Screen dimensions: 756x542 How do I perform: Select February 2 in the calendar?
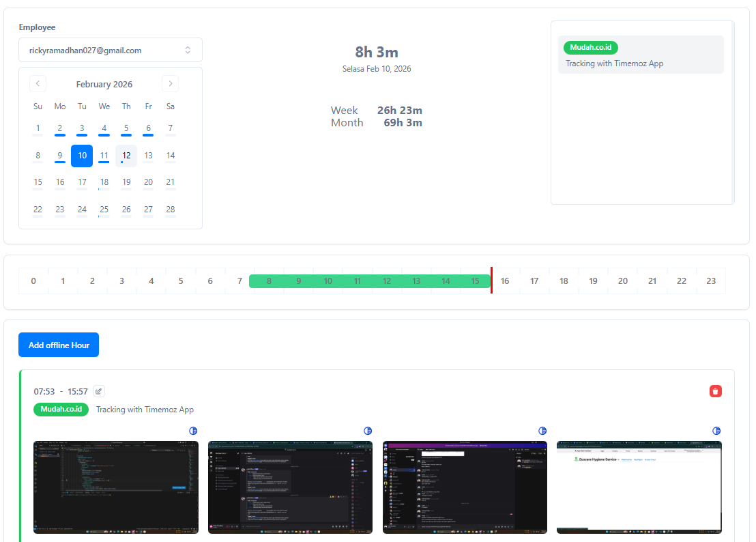60,129
